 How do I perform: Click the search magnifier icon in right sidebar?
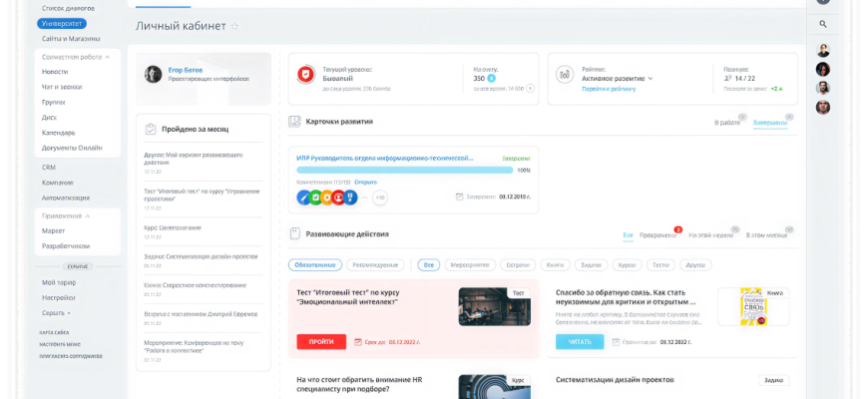823,24
